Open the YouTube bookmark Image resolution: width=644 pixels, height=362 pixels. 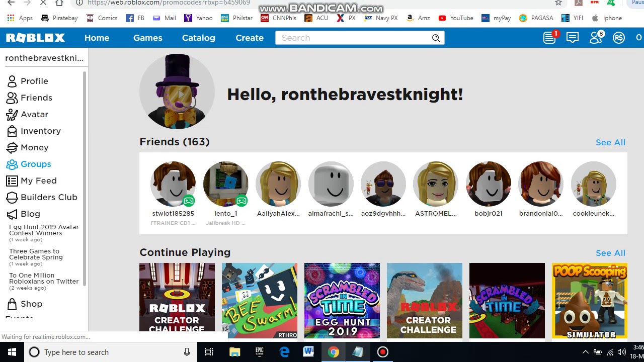click(x=456, y=18)
